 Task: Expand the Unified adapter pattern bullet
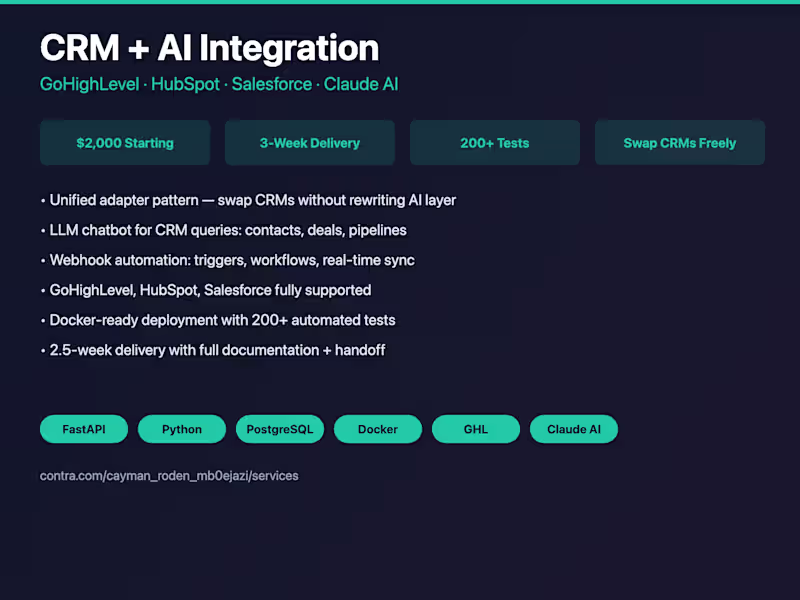[252, 200]
